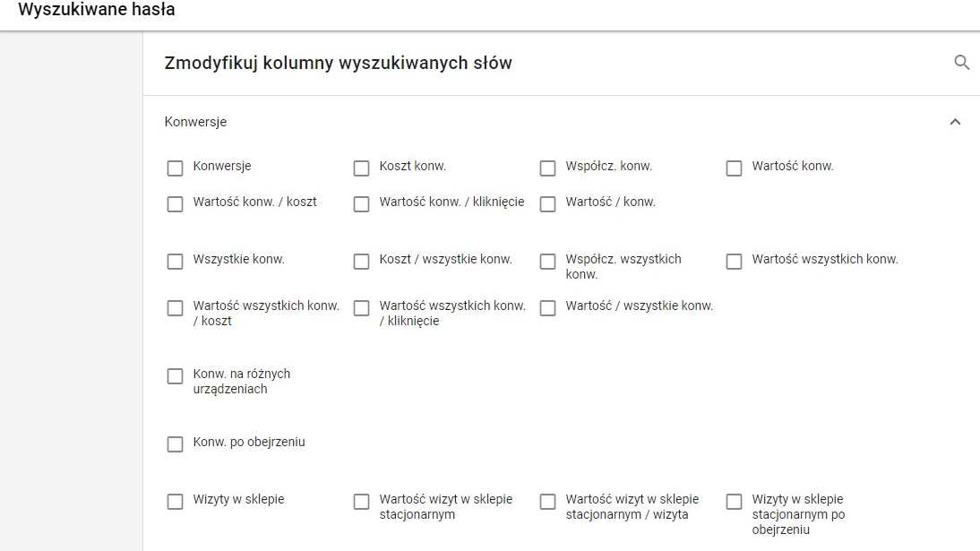Screen dimensions: 980x551
Task: Select Wartość wszystkich konw. checkbox
Action: coord(734,262)
